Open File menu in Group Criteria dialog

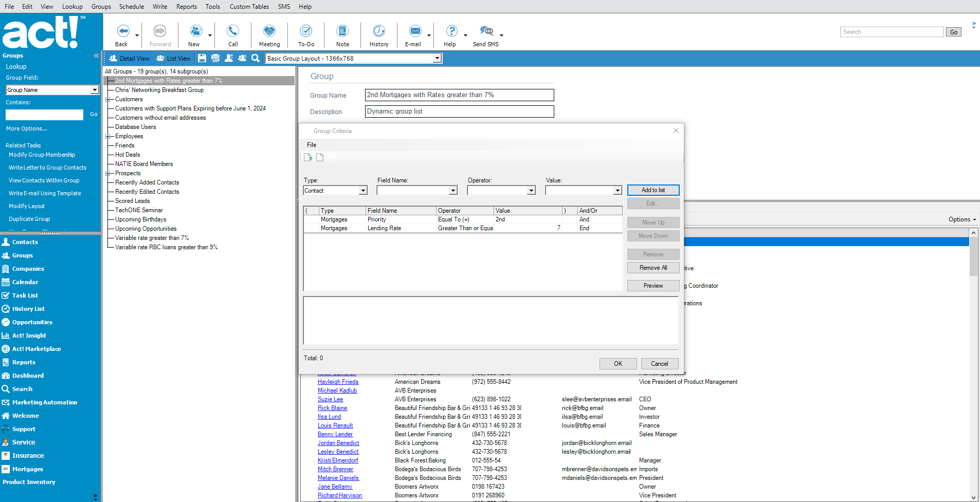312,145
